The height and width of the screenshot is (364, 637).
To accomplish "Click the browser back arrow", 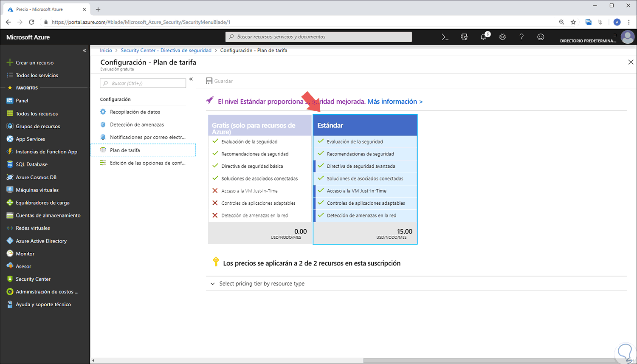I will pos(8,22).
